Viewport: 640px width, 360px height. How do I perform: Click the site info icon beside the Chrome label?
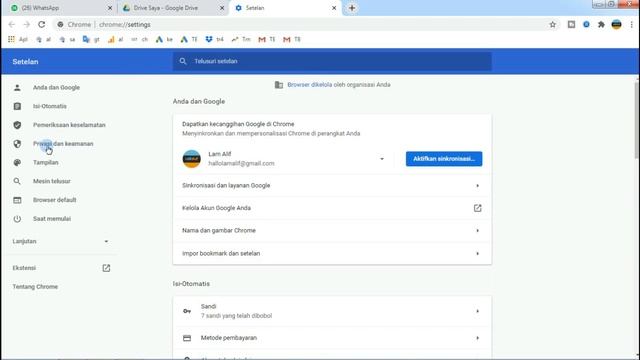[60, 24]
